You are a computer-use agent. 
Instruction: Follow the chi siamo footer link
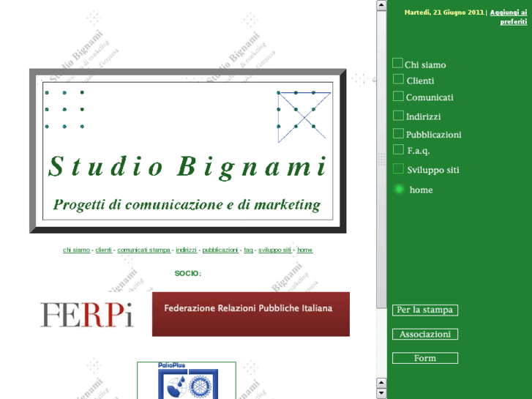[x=76, y=250]
